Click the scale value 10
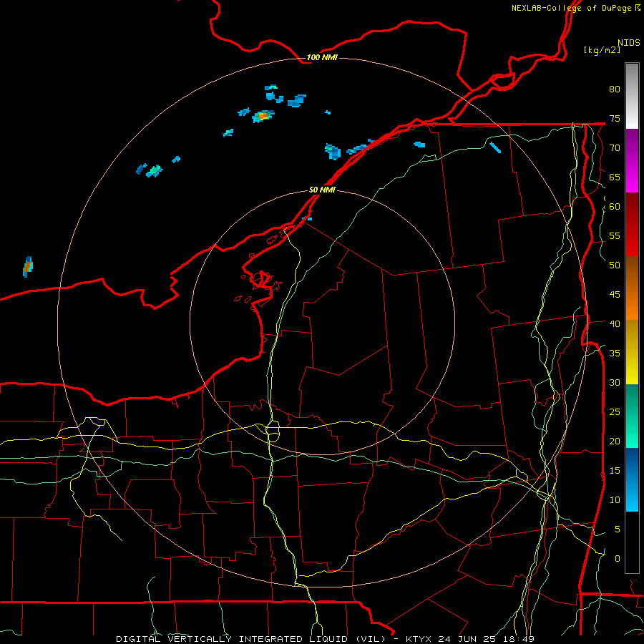The height and width of the screenshot is (644, 644). pos(615,500)
